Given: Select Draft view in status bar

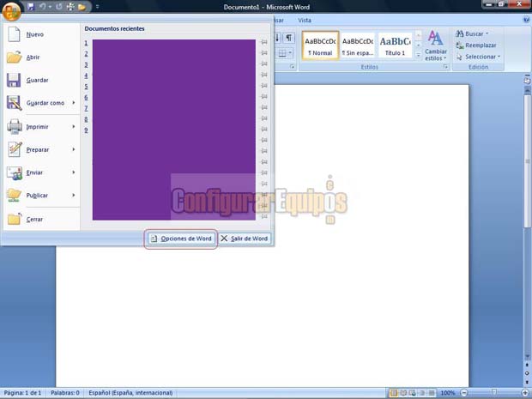Looking at the screenshot, I should pyautogui.click(x=432, y=393).
